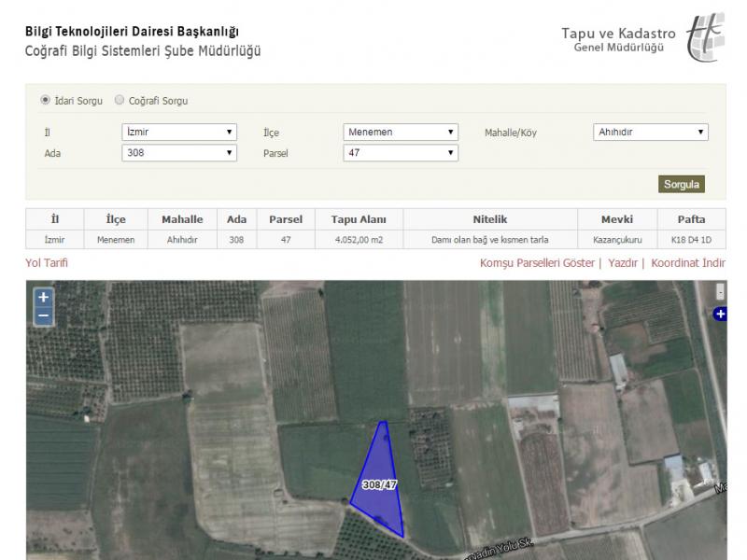Open the blue layer switcher plus icon
Screen dimensions: 747x560
[x=720, y=315]
